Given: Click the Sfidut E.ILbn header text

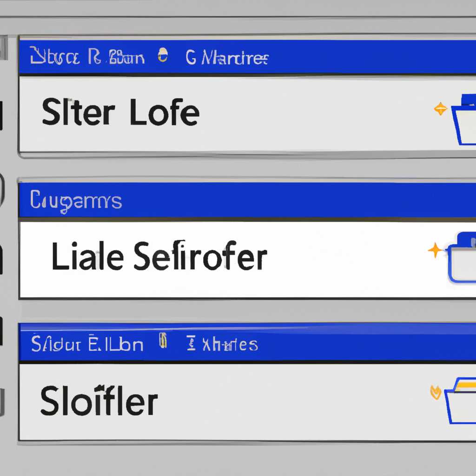Looking at the screenshot, I should tap(87, 344).
